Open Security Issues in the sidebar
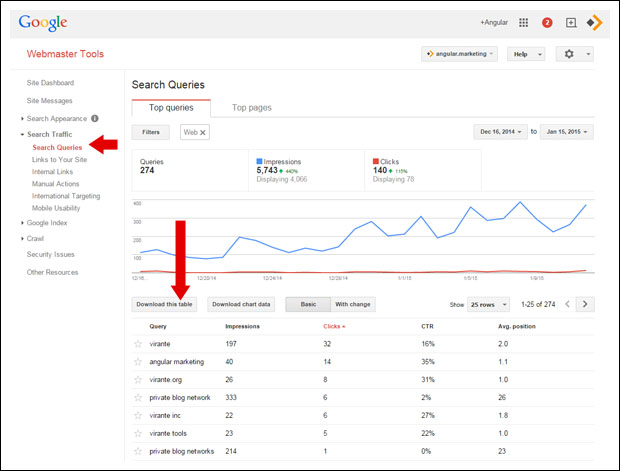The width and height of the screenshot is (620, 471). [51, 254]
